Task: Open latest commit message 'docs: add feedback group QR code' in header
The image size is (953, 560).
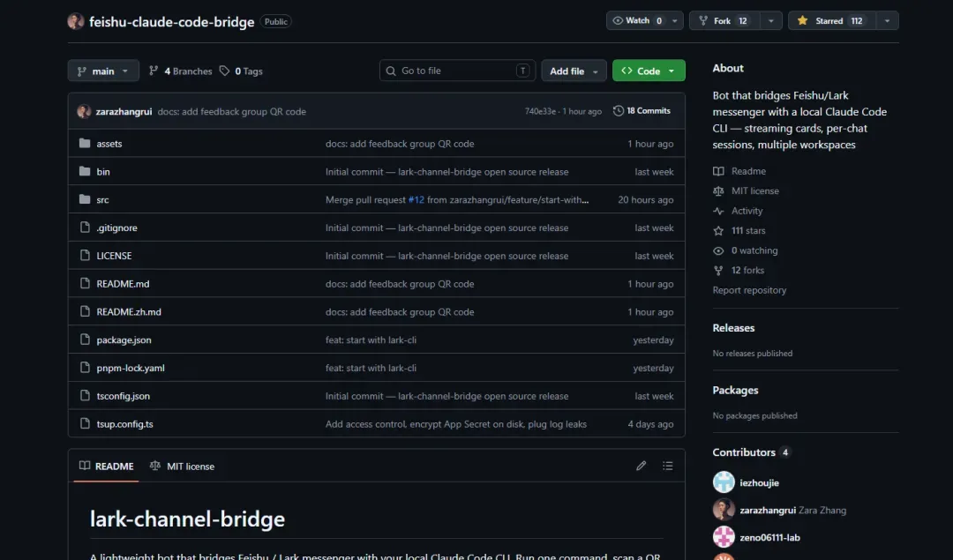Action: point(231,111)
